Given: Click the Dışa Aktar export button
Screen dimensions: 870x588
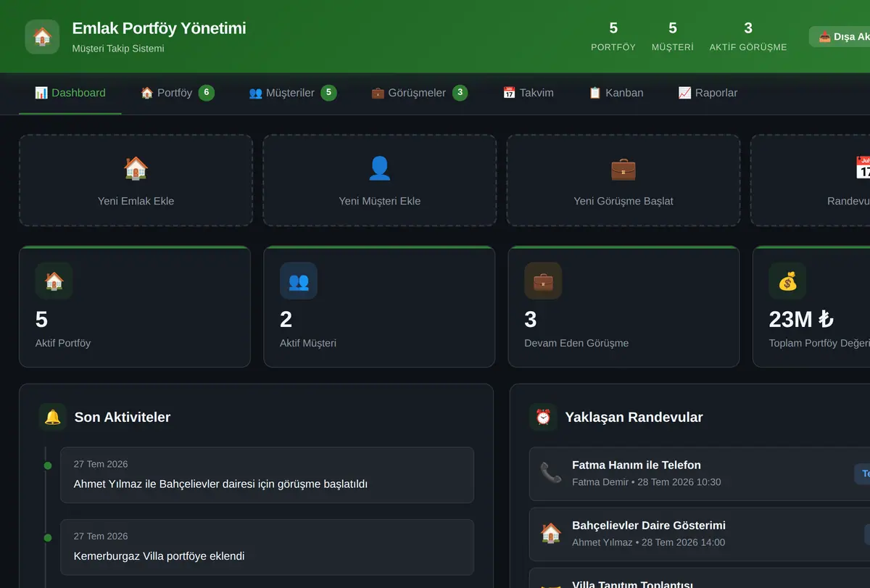Looking at the screenshot, I should click(x=841, y=37).
